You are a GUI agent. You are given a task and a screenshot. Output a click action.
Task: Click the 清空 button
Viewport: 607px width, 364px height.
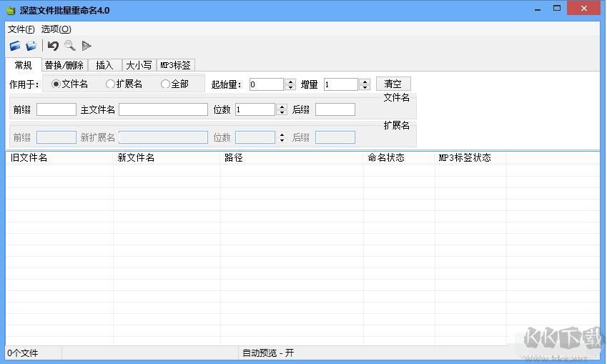point(393,84)
